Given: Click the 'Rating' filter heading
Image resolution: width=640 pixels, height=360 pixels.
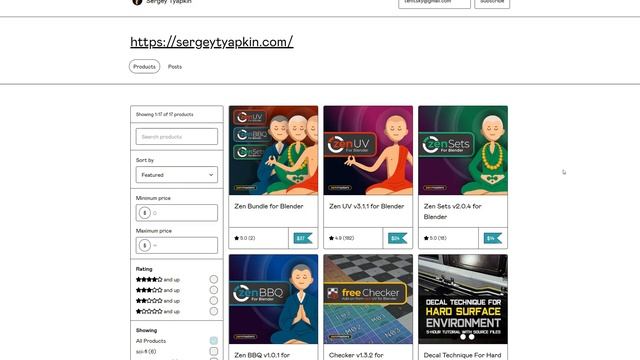Looking at the screenshot, I should (144, 269).
